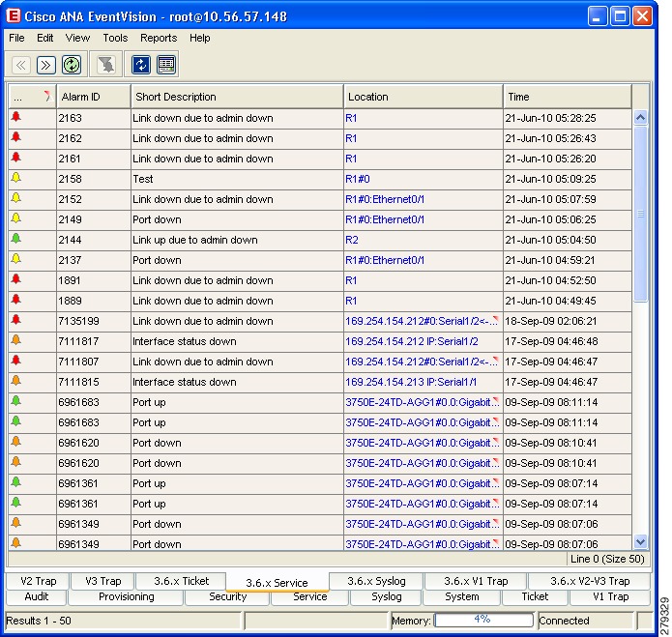Open 169.254.154.212 IP:Serial1/2 location link

[x=412, y=341]
